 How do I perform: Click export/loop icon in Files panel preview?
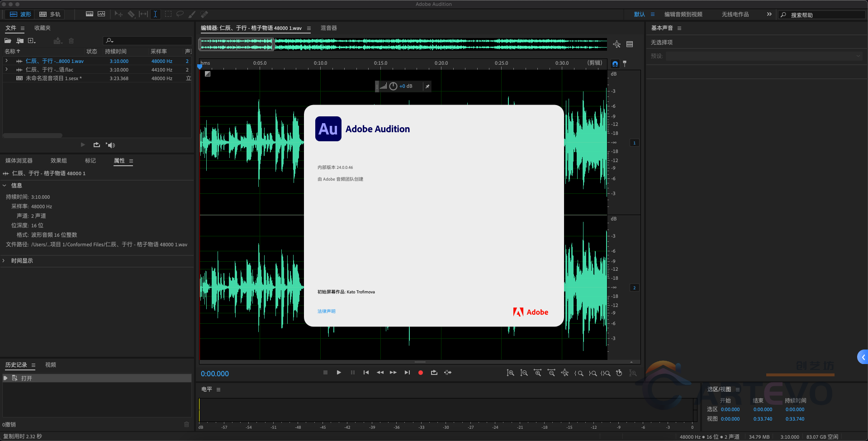pos(96,145)
